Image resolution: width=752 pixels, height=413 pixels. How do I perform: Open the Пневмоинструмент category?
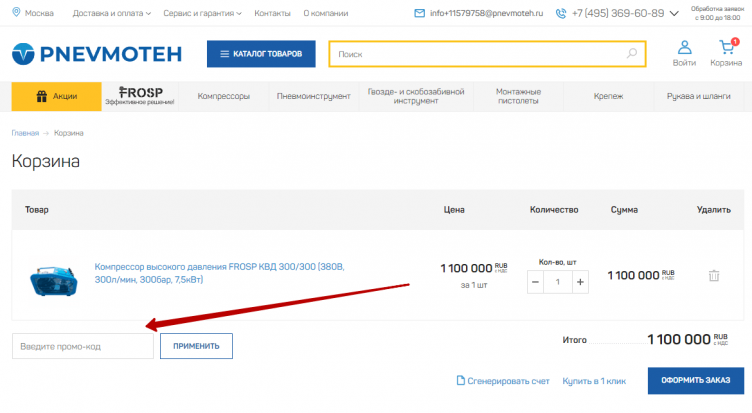pos(314,96)
